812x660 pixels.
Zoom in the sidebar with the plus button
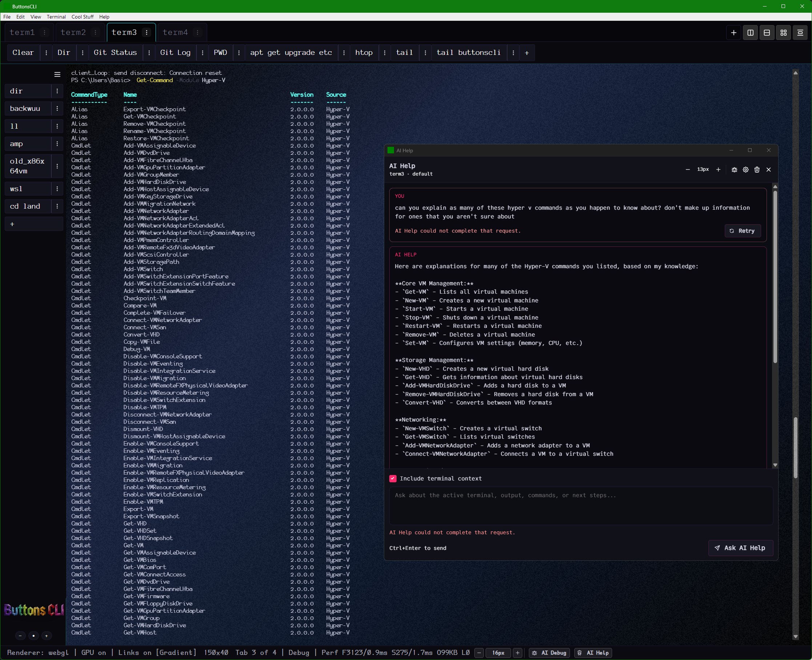click(x=47, y=635)
